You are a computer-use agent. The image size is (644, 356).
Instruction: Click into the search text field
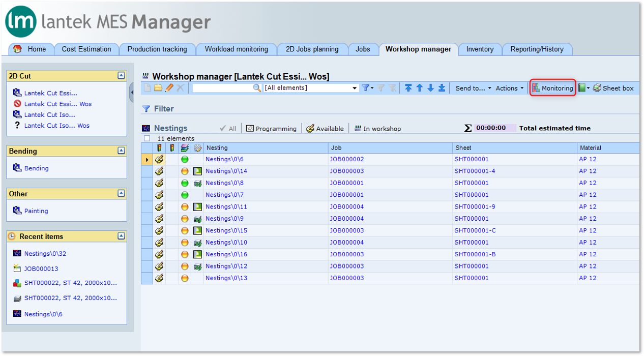223,88
